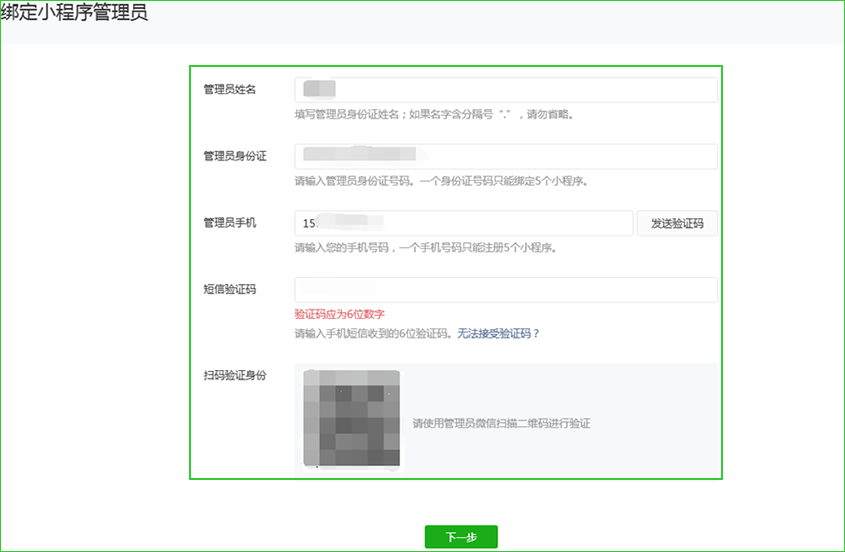This screenshot has width=845, height=552.
Task: Click the 请使用管理员微信扫描二维码 instruction text
Action: point(501,423)
